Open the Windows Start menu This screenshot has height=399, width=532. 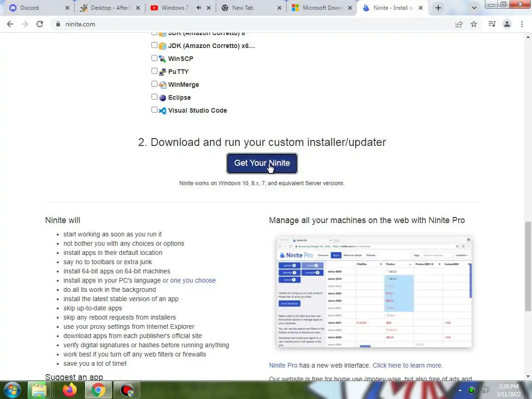12,390
